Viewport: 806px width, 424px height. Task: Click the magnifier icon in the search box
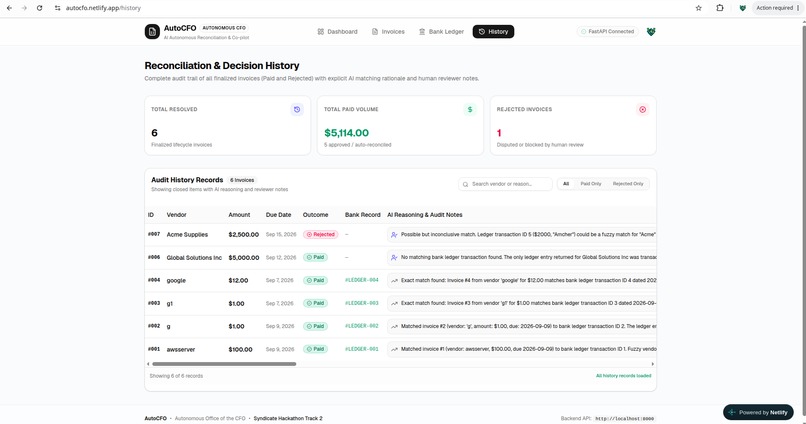[x=465, y=184]
